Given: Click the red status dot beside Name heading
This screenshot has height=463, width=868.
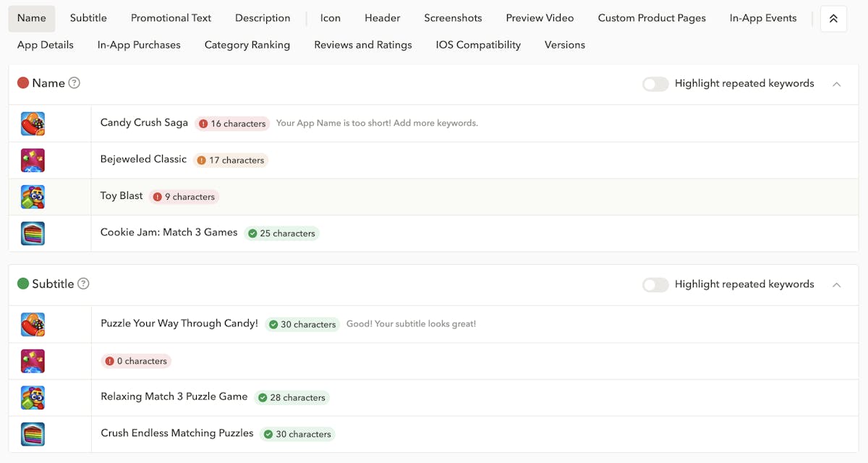Looking at the screenshot, I should point(23,83).
